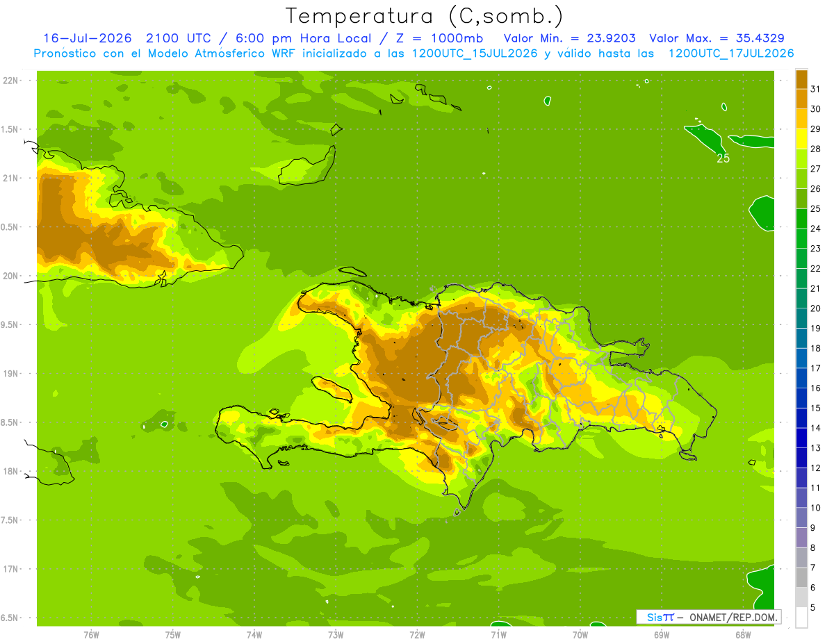Pick the teal swatch between 19 and 20
Viewport: 834px width, 644px height.
(x=801, y=318)
